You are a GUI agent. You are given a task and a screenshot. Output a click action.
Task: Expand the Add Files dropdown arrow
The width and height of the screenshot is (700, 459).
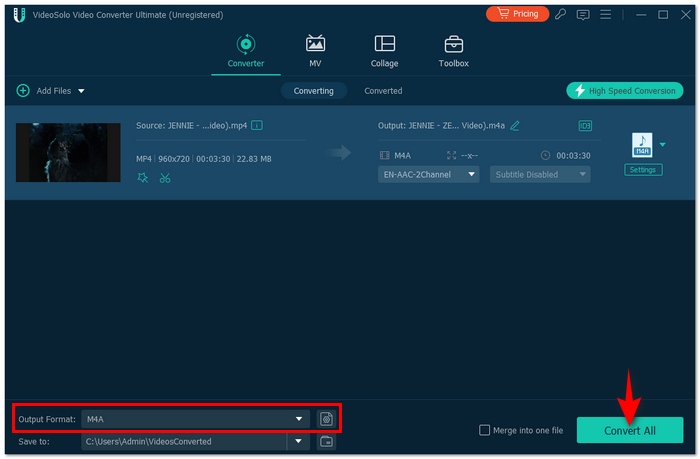[x=81, y=91]
